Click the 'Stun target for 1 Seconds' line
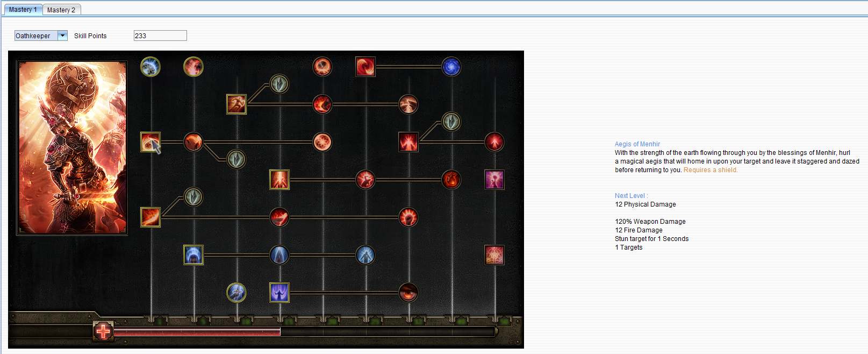This screenshot has width=868, height=354. point(652,239)
